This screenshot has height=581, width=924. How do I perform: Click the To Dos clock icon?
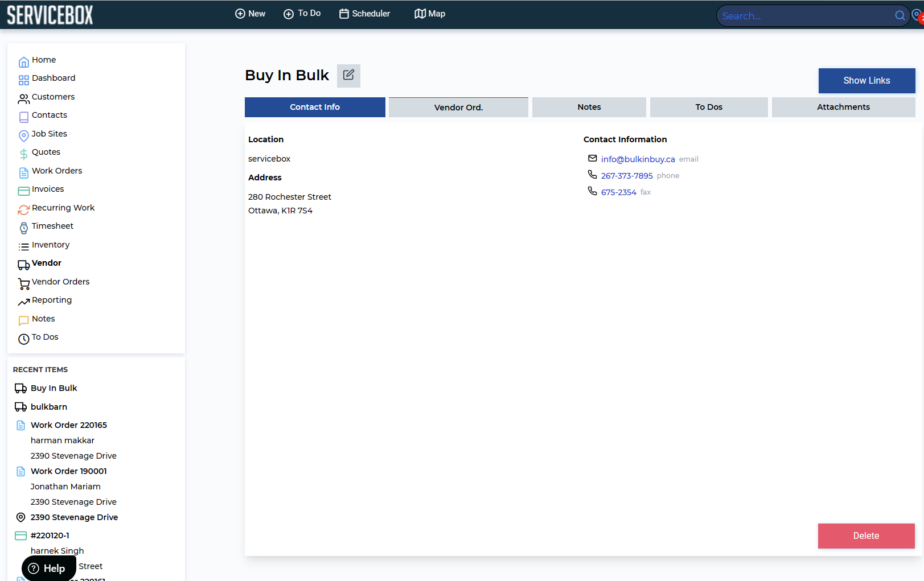24,339
